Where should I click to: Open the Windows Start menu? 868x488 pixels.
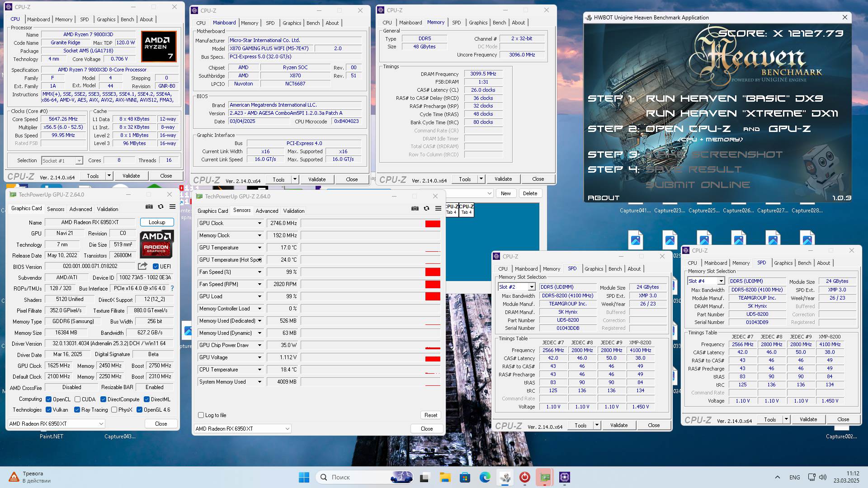coord(304,477)
